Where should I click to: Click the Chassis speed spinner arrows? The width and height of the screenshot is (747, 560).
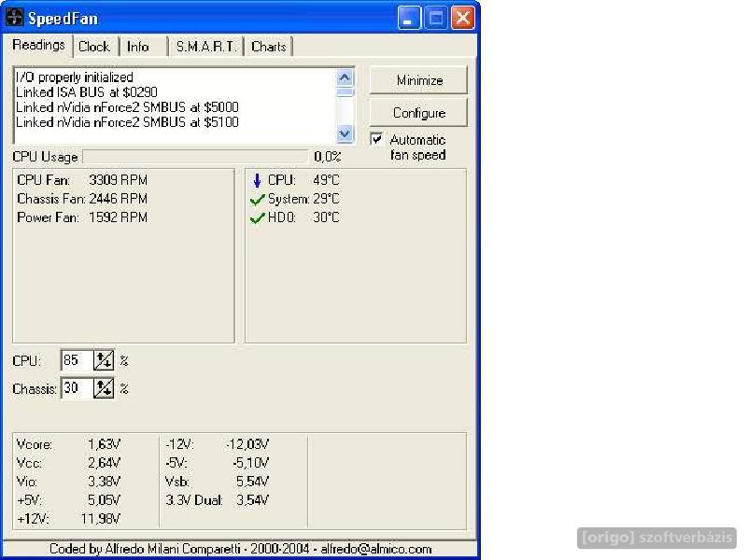click(x=104, y=388)
